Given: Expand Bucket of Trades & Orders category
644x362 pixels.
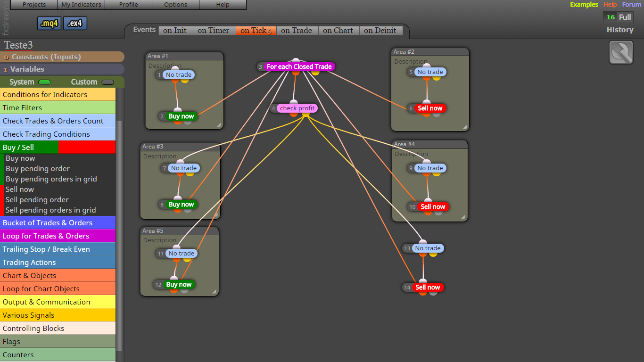Looking at the screenshot, I should click(x=58, y=223).
